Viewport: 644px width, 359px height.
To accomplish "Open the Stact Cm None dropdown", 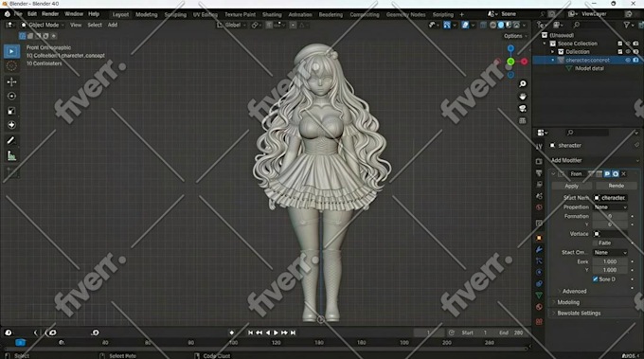I will (x=610, y=253).
